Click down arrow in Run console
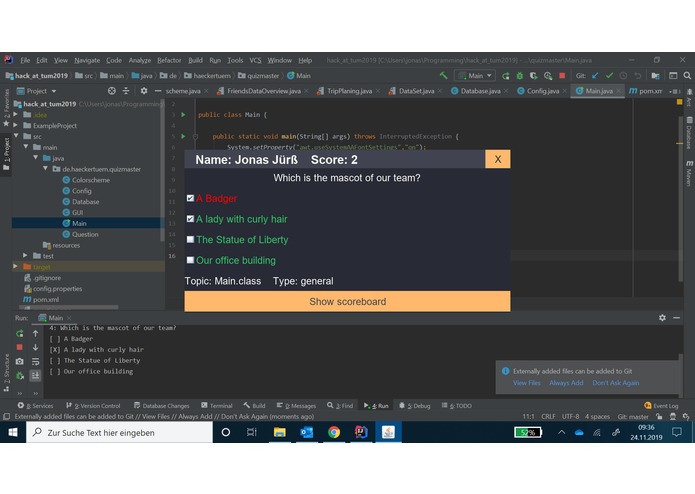 (x=35, y=347)
